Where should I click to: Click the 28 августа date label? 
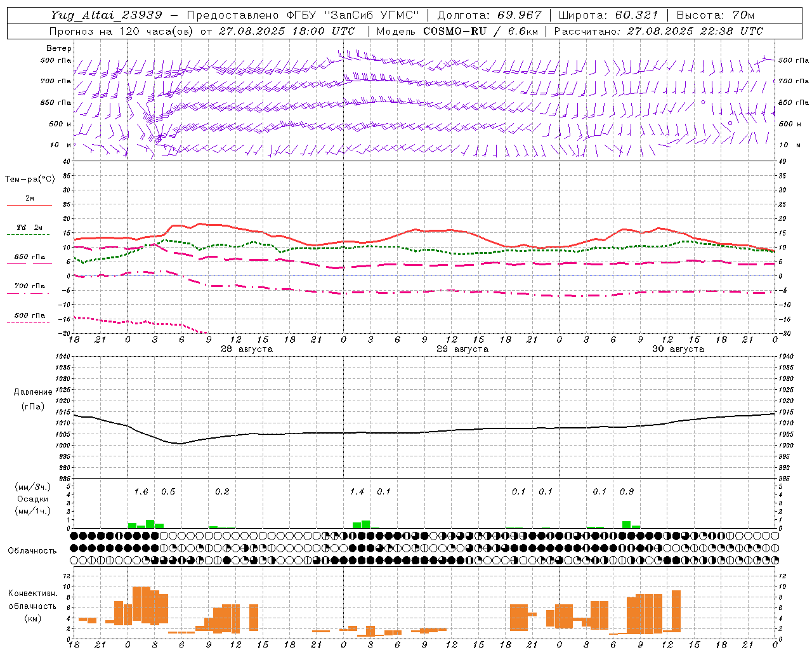247,349
